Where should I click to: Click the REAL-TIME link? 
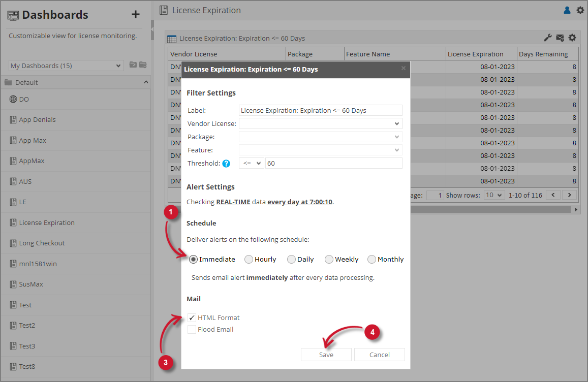tap(233, 202)
